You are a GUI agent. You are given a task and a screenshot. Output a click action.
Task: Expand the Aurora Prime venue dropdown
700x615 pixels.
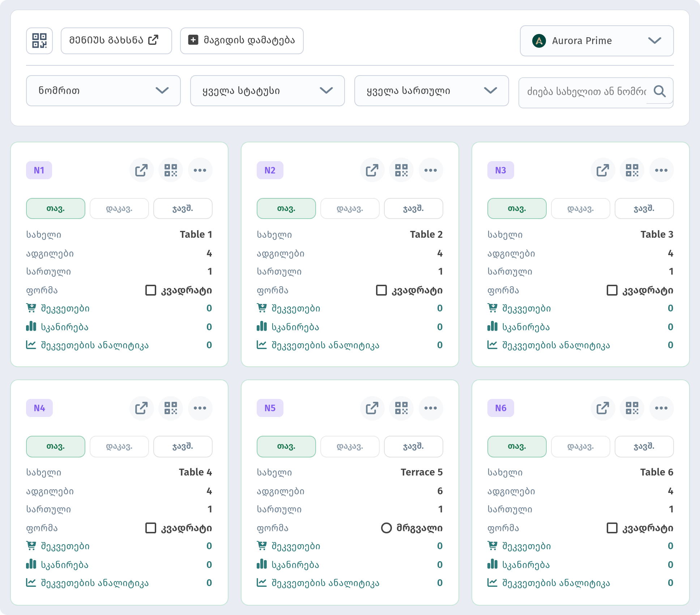[x=597, y=41]
